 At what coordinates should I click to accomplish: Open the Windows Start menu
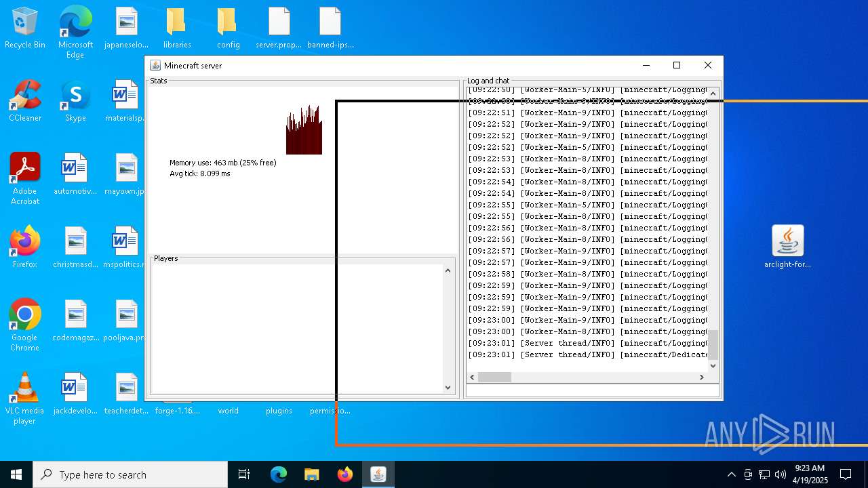(x=16, y=474)
